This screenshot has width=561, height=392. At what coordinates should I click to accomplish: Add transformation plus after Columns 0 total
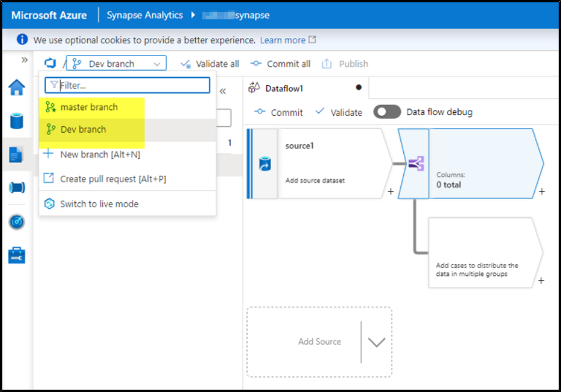point(542,192)
